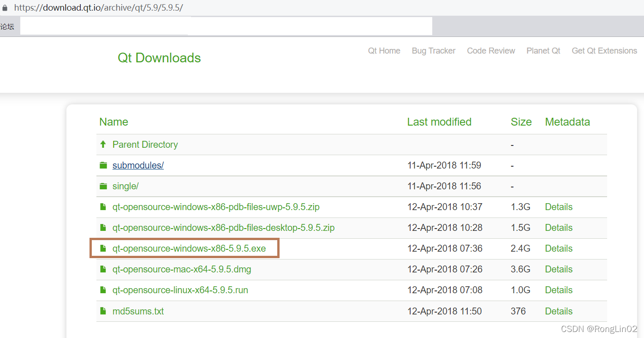
Task: Open md5sums.txt file
Action: tap(138, 311)
